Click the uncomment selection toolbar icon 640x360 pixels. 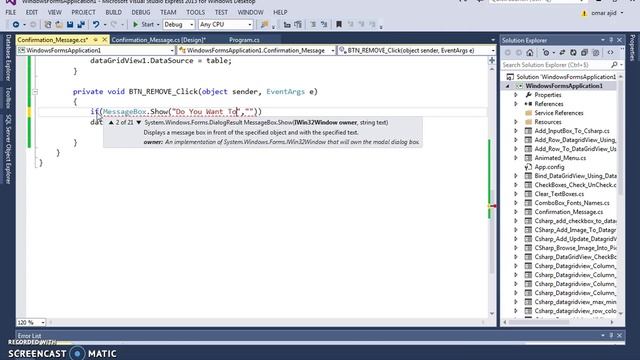point(324,25)
